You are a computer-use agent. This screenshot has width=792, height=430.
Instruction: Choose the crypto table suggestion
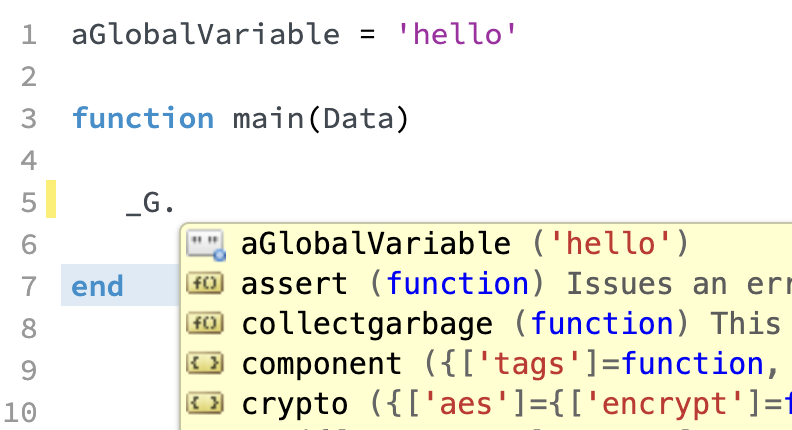pos(486,404)
